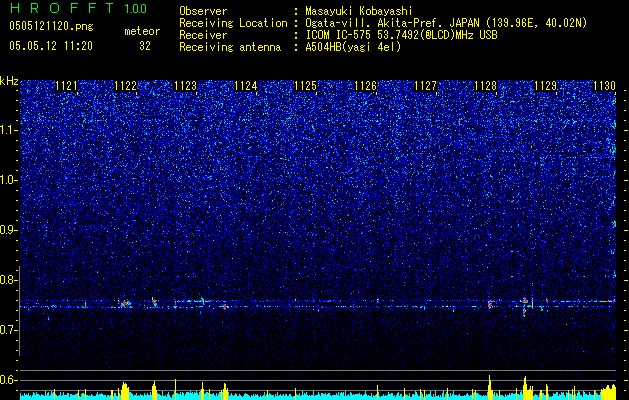
Task: Click the 1129 time marker
Action: (x=546, y=86)
